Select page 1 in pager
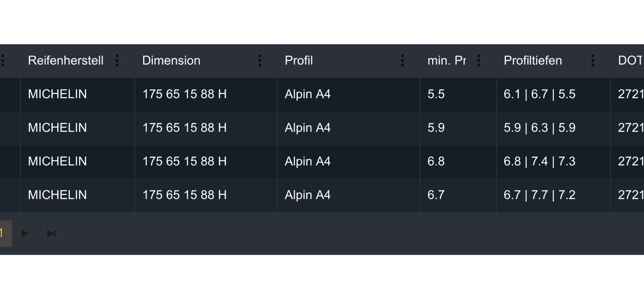Screen dimensions: 644x297 point(5,234)
